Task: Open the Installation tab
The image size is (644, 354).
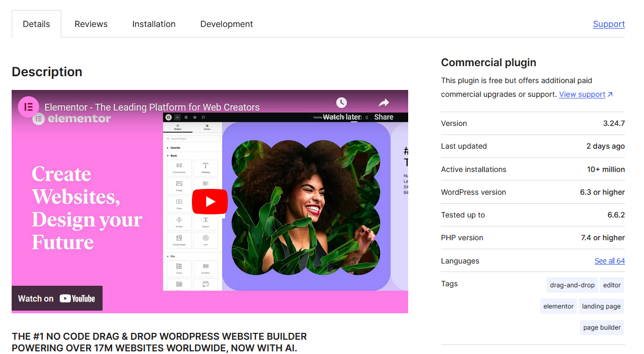Action: click(x=153, y=24)
